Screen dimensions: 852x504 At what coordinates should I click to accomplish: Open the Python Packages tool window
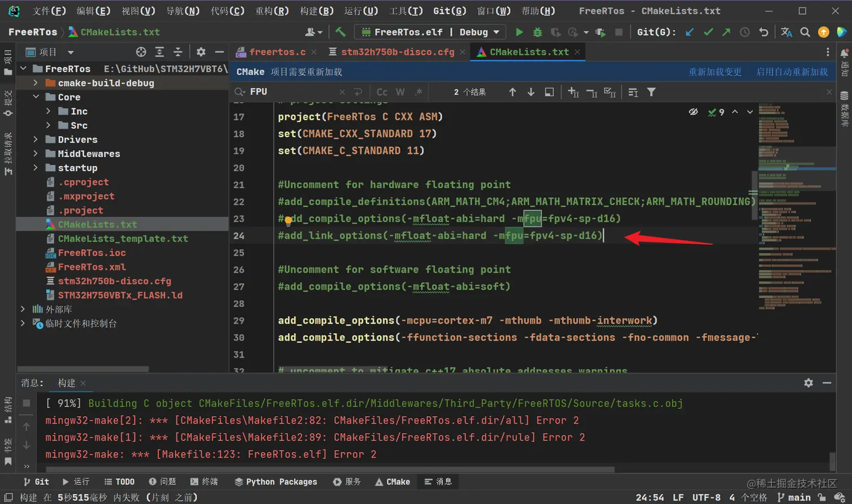[276, 481]
